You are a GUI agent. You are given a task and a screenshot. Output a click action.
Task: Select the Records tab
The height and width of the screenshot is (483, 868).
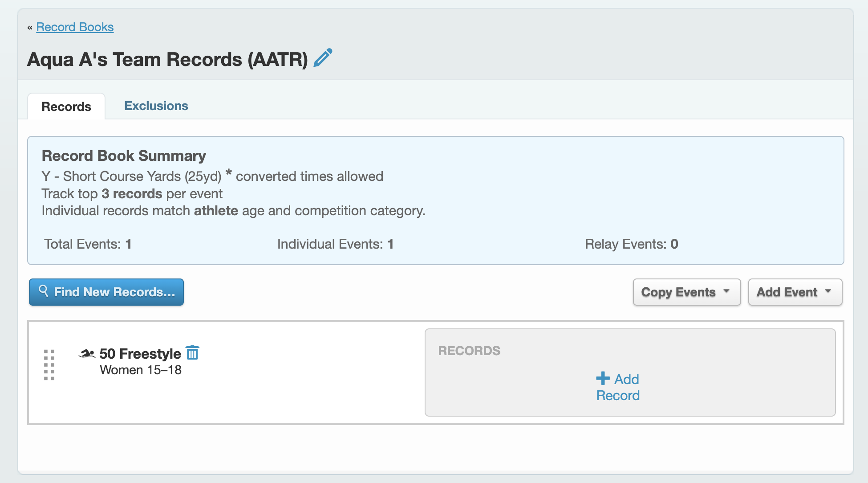point(66,107)
